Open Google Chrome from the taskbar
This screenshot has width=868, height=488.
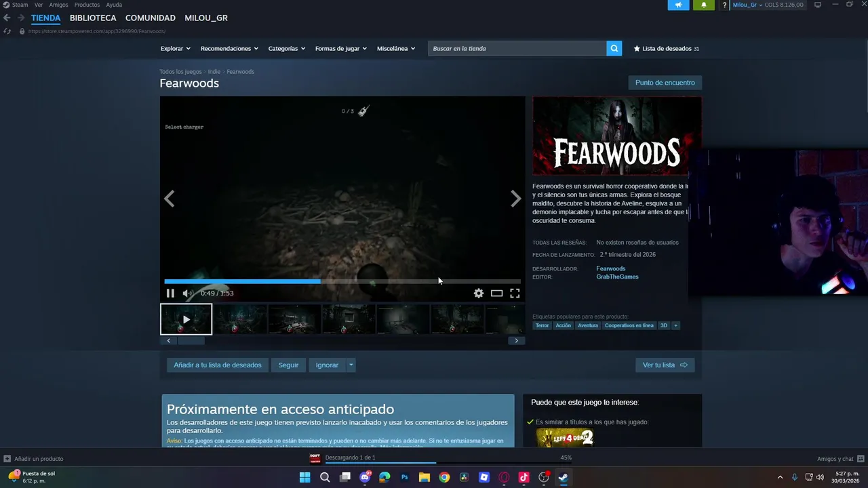pyautogui.click(x=444, y=477)
